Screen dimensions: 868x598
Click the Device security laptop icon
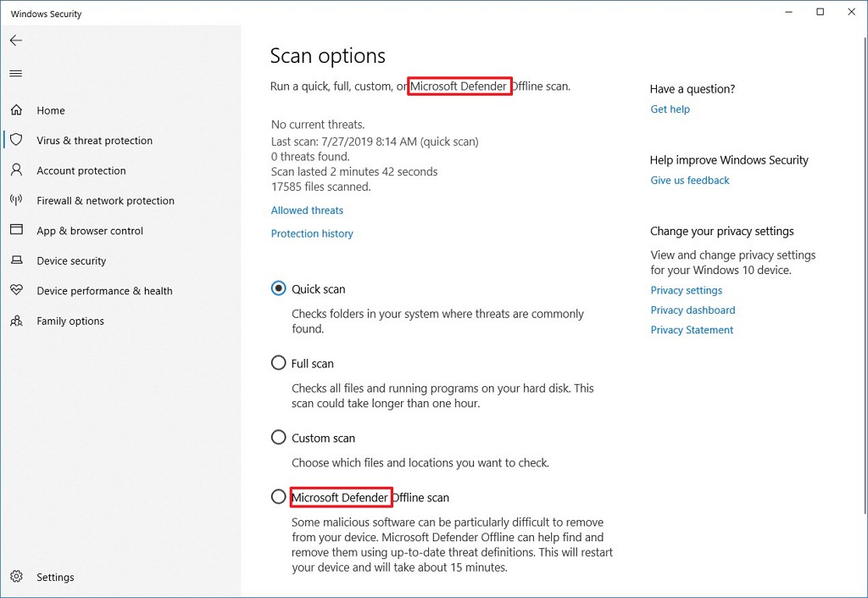tap(17, 260)
